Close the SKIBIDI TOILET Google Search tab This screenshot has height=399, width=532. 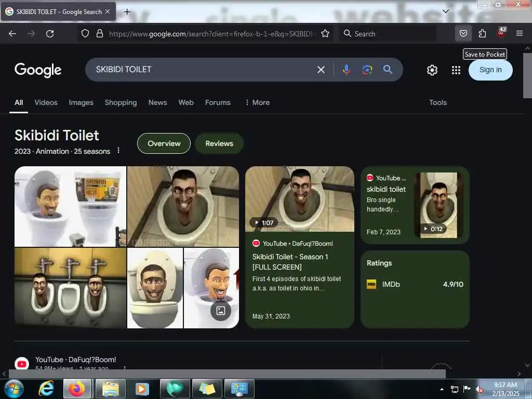tap(108, 11)
